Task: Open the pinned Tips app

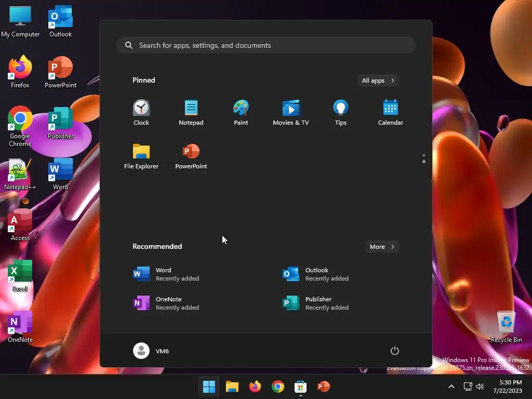Action: [341, 113]
